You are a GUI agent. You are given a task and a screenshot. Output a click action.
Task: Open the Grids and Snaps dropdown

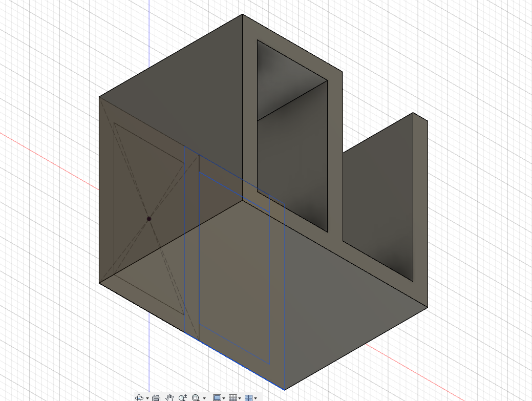point(240,397)
